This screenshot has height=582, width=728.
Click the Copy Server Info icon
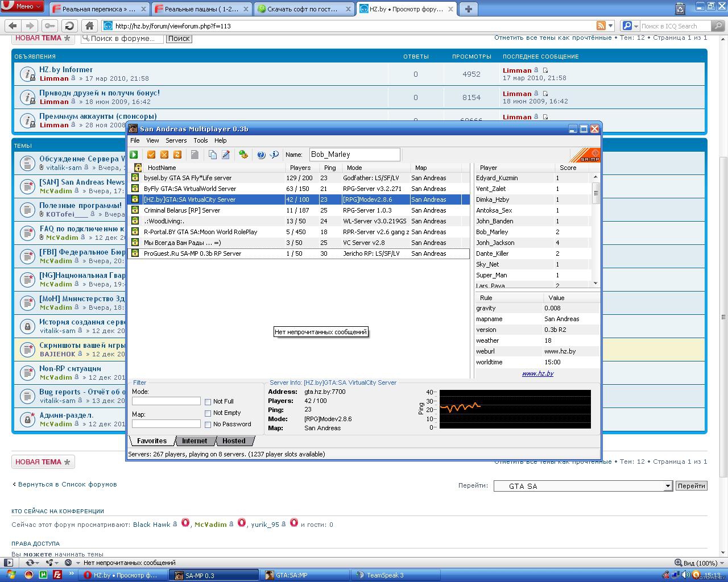(213, 155)
